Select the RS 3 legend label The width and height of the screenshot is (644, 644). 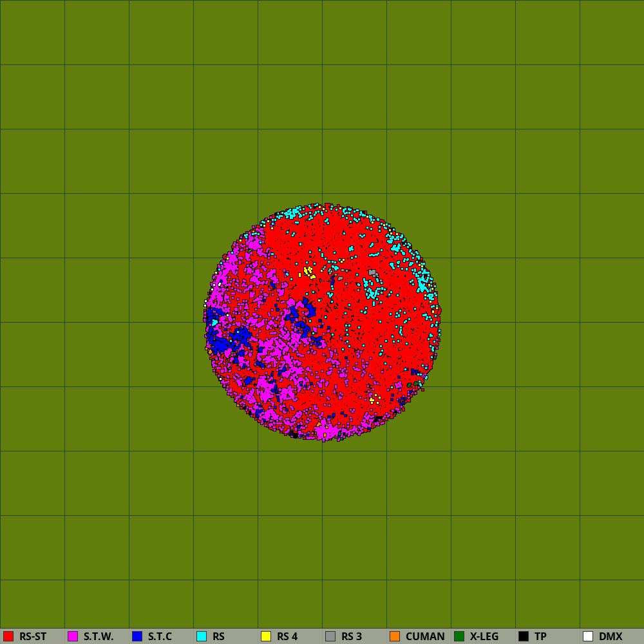pos(352,637)
